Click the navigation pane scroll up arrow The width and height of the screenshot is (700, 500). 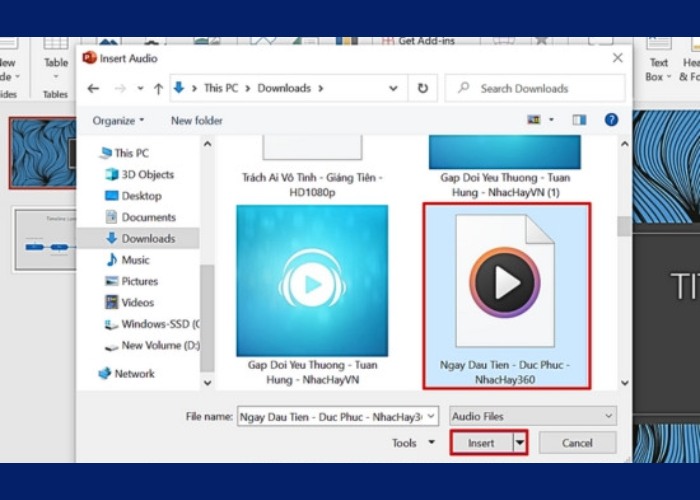coord(207,144)
